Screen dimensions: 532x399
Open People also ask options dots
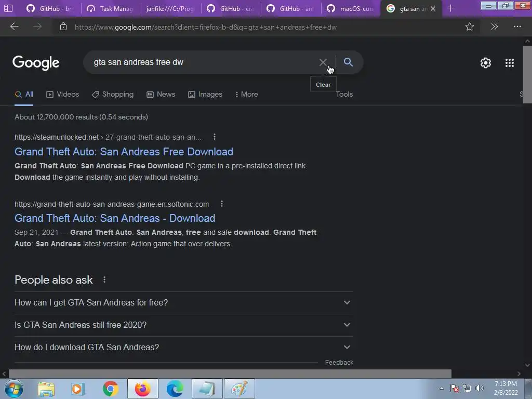pos(104,280)
